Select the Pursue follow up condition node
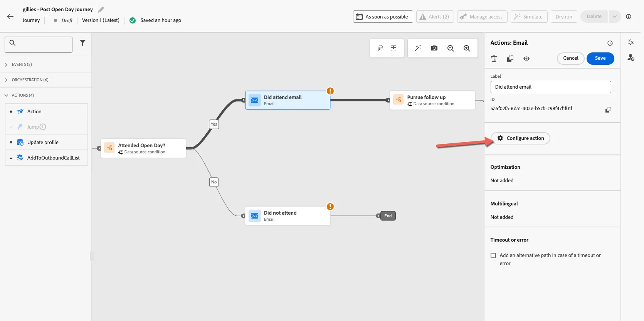Viewport: 644px width, 321px height. 432,100
